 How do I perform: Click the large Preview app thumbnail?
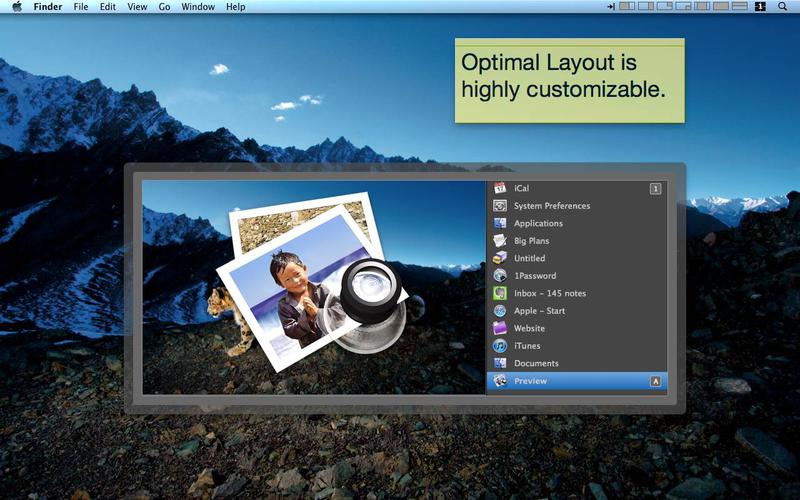pyautogui.click(x=313, y=287)
